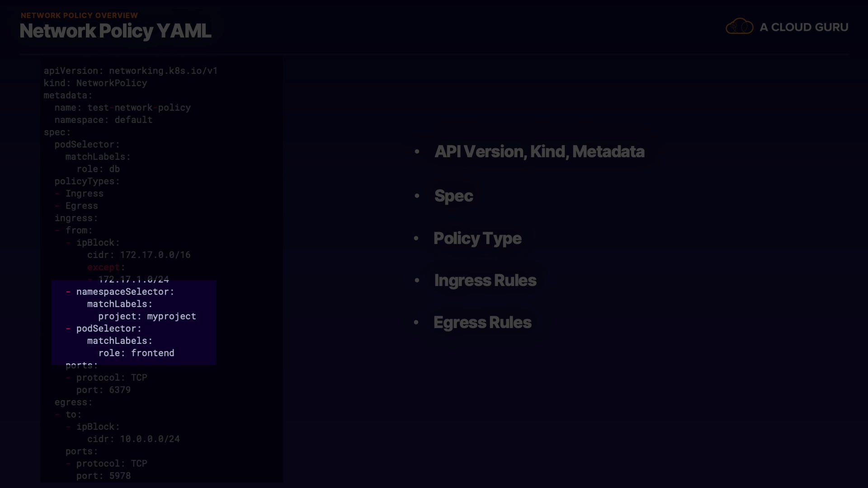The image size is (868, 488).
Task: Select the "Spec" bullet point
Action: pyautogui.click(x=453, y=196)
